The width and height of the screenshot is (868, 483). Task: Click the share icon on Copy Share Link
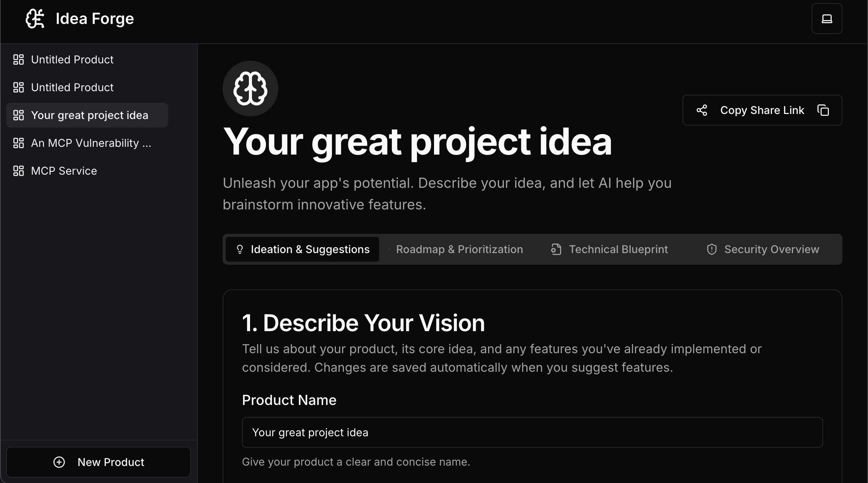click(x=702, y=110)
